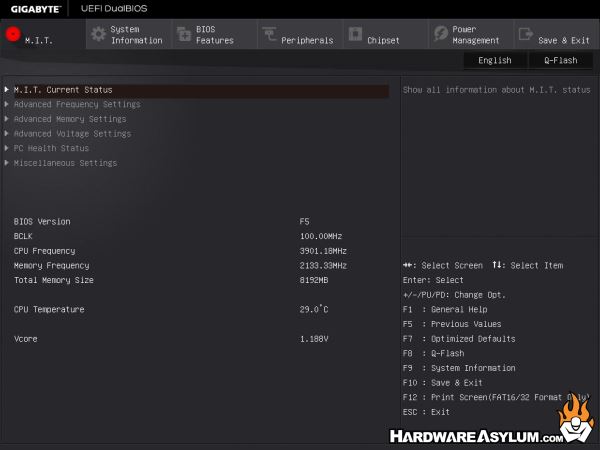Click the 'F10 : Save & Exit' hint
600x450 pixels.
443,383
